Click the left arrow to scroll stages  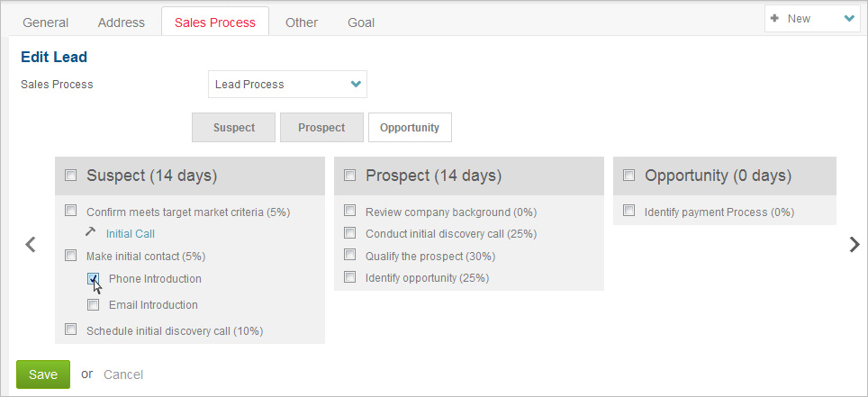pos(31,245)
